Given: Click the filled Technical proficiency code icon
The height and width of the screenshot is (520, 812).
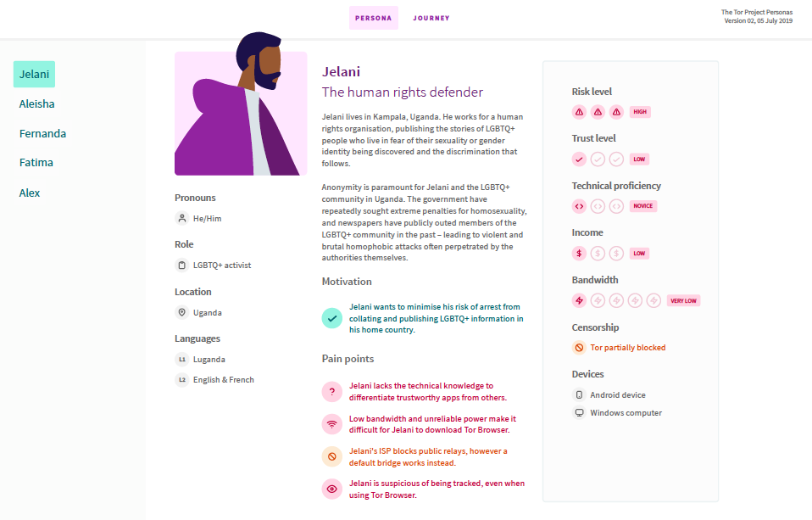Looking at the screenshot, I should pyautogui.click(x=579, y=206).
